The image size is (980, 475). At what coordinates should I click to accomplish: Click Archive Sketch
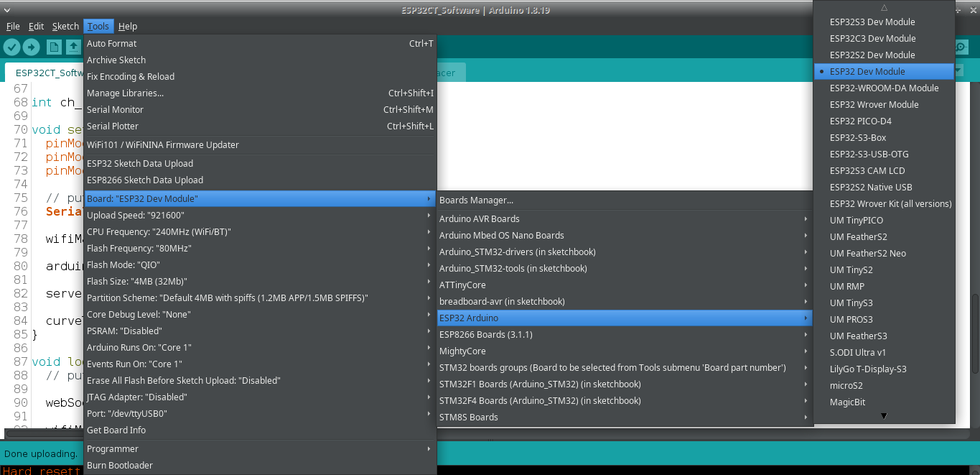click(x=260, y=60)
